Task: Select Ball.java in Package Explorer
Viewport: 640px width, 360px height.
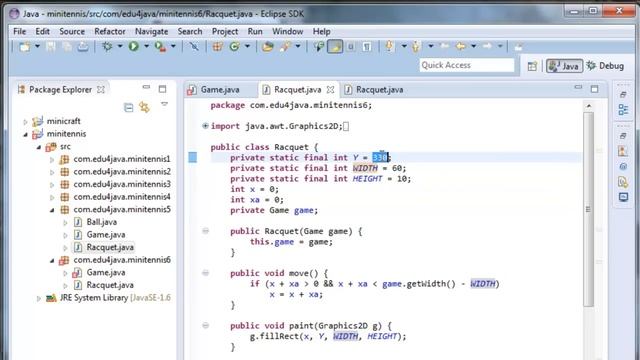Action: tap(101, 222)
